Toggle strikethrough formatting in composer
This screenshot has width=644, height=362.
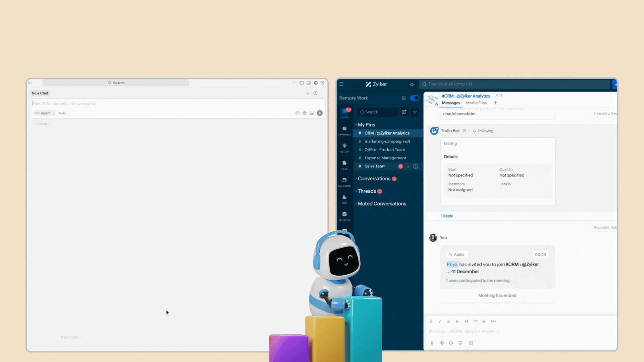pyautogui.click(x=458, y=321)
